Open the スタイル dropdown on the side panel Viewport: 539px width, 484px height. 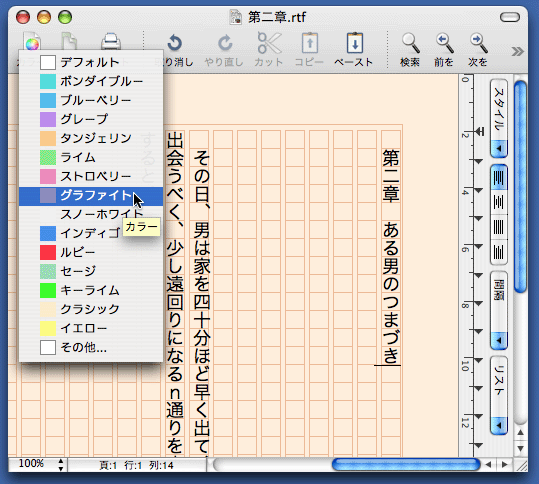pos(499,118)
